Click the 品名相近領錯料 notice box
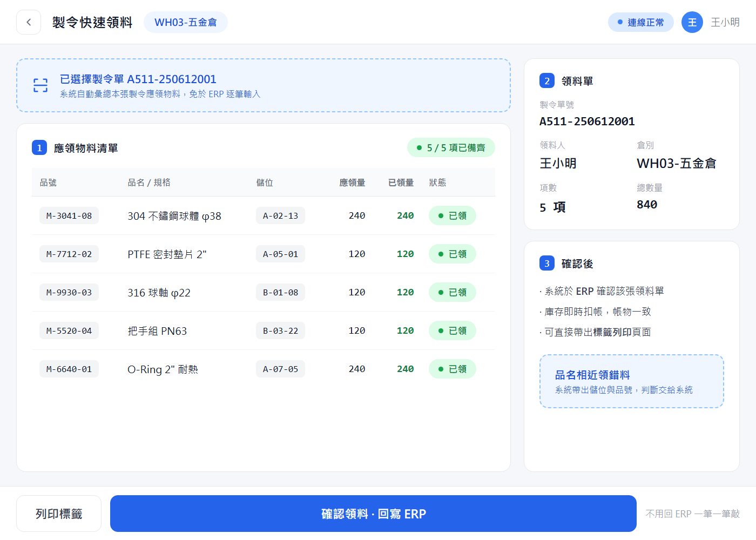The image size is (756, 540). [x=632, y=381]
